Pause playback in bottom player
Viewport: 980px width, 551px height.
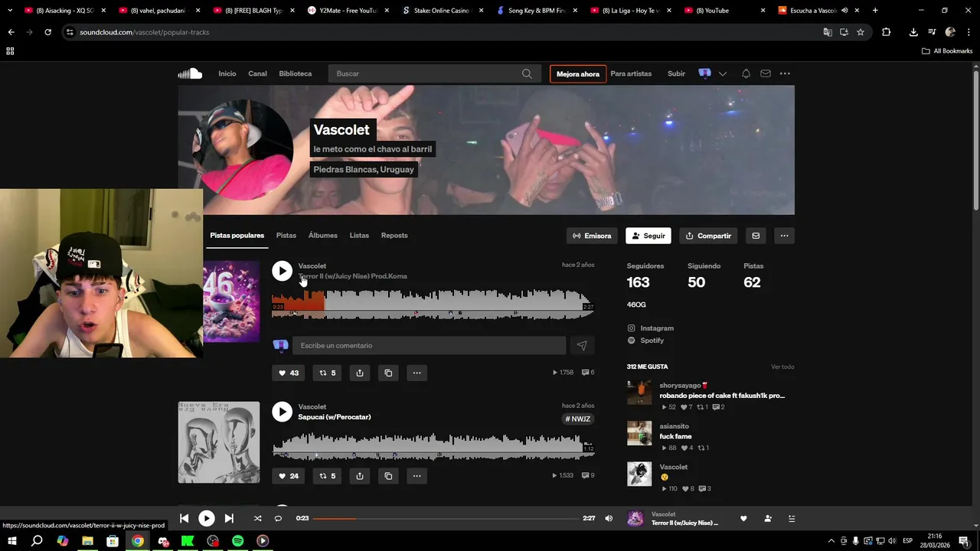[x=207, y=518]
